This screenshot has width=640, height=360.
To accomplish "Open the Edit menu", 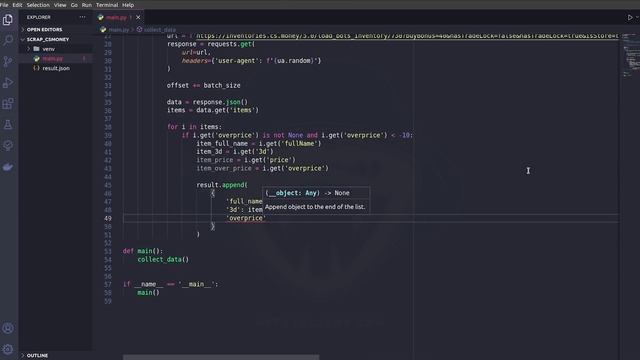I will click(17, 5).
